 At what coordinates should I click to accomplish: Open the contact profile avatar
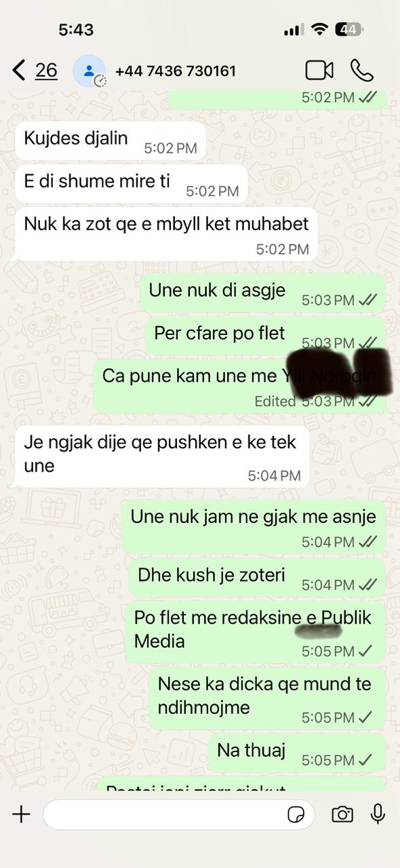click(89, 71)
